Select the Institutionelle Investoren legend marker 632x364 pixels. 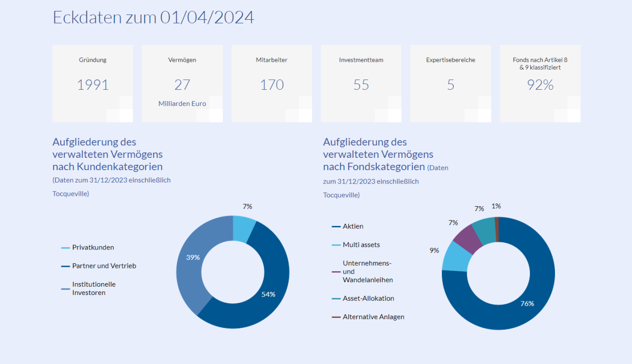[x=65, y=289]
